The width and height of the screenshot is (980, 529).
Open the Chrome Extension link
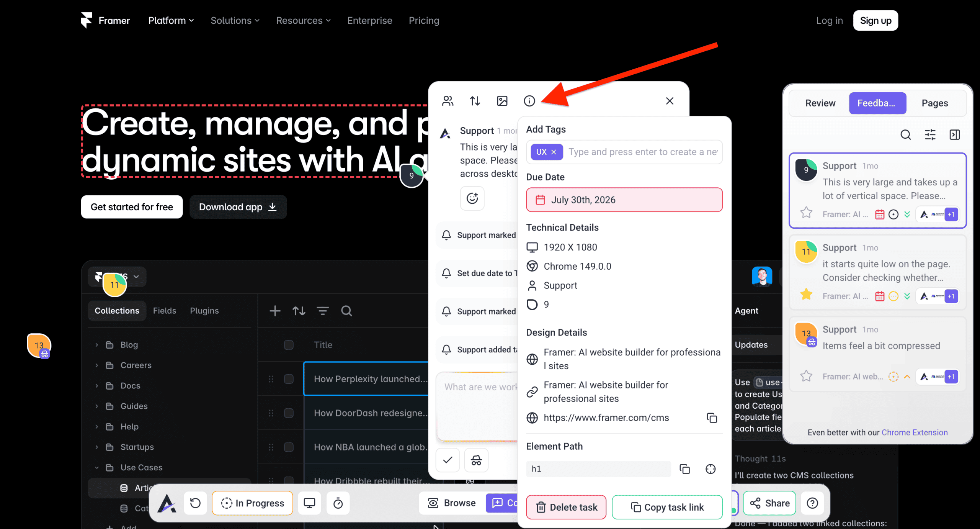[x=915, y=432]
